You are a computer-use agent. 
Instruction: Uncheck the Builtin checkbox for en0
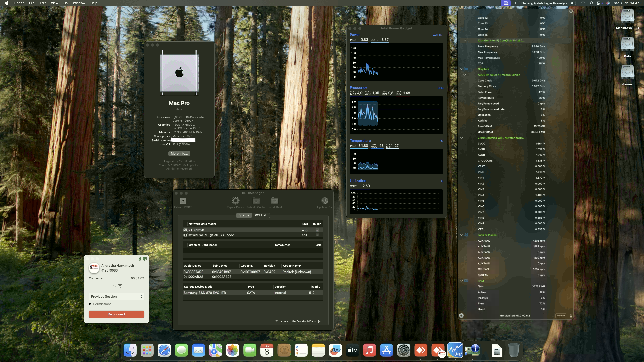(317, 230)
